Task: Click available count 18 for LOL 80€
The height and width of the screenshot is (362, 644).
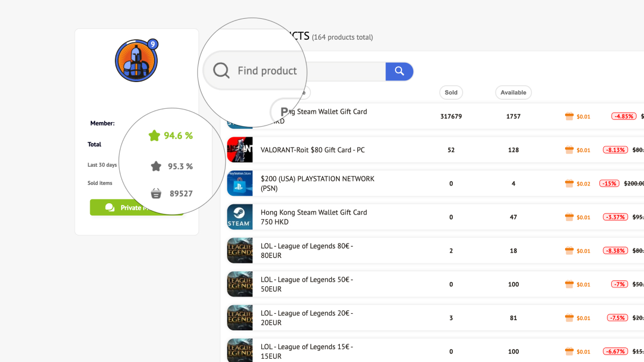Action: click(x=514, y=250)
